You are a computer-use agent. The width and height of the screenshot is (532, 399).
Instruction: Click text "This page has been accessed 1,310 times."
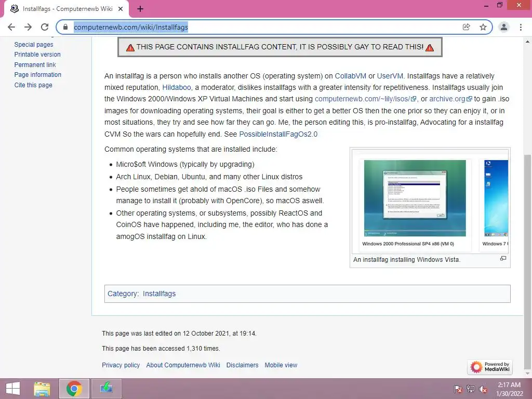pyautogui.click(x=161, y=349)
